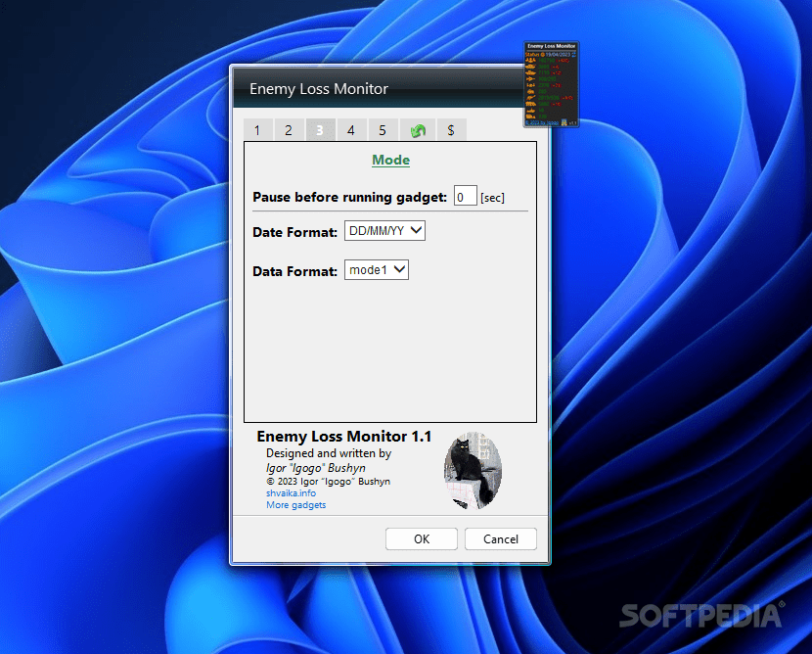Open the More gadgets link
This screenshot has height=654, width=812.
pyautogui.click(x=295, y=505)
